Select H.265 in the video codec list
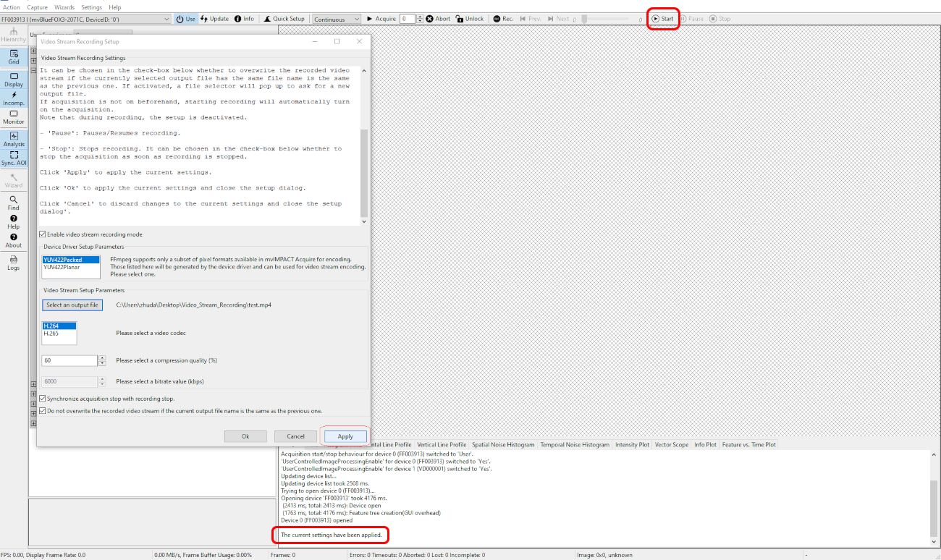Image resolution: width=941 pixels, height=560 pixels. tap(51, 333)
